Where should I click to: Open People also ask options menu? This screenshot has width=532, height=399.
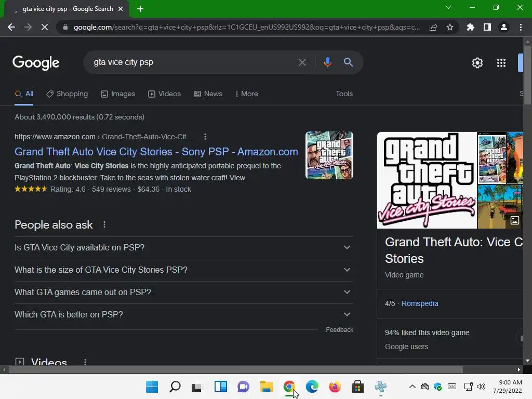click(x=104, y=224)
